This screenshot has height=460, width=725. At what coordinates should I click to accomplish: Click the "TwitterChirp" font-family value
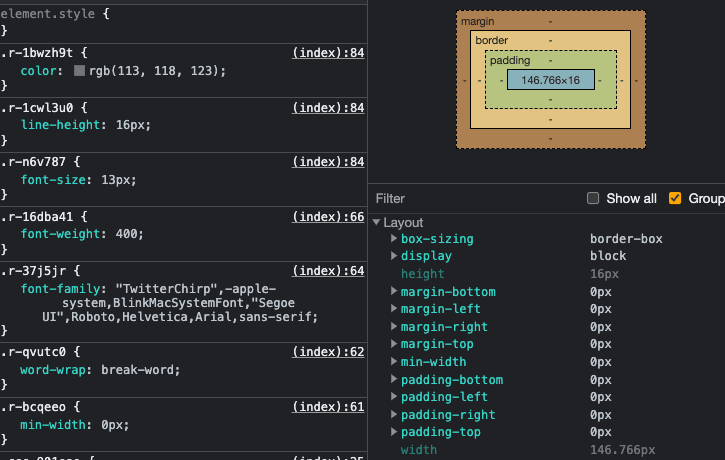(x=166, y=289)
